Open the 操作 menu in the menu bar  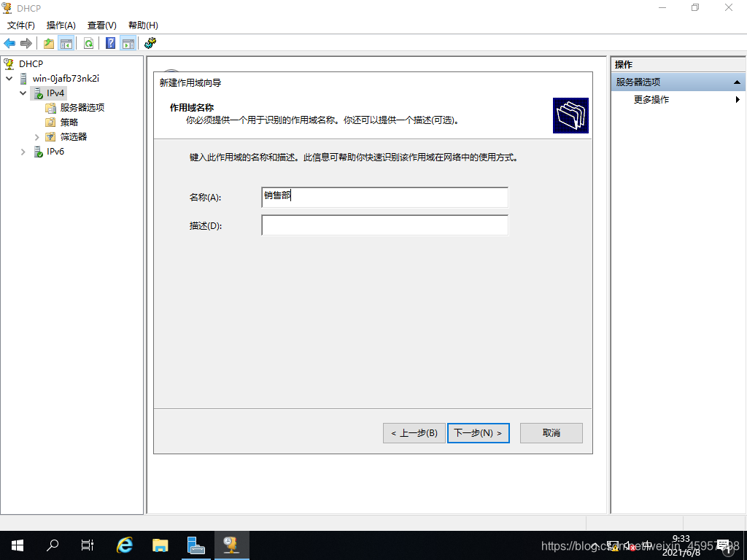click(x=60, y=25)
